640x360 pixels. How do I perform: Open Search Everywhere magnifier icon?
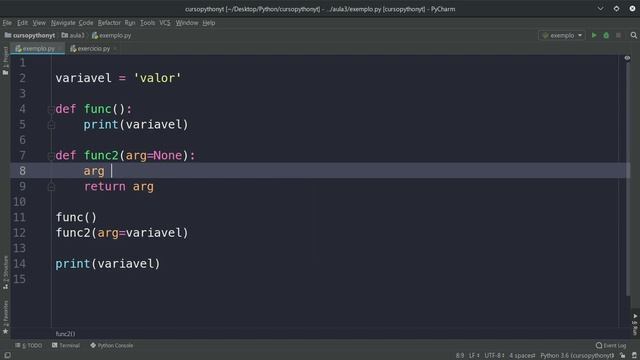tap(633, 36)
